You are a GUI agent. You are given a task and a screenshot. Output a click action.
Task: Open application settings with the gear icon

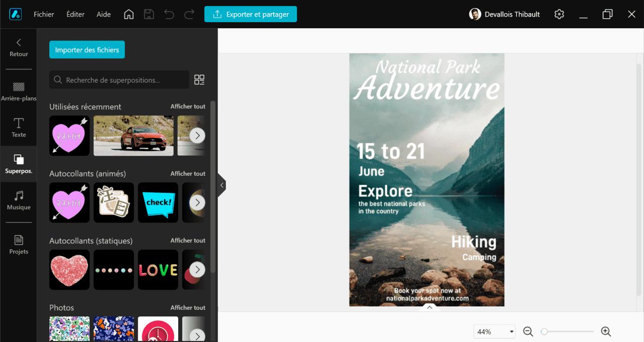[x=559, y=14]
